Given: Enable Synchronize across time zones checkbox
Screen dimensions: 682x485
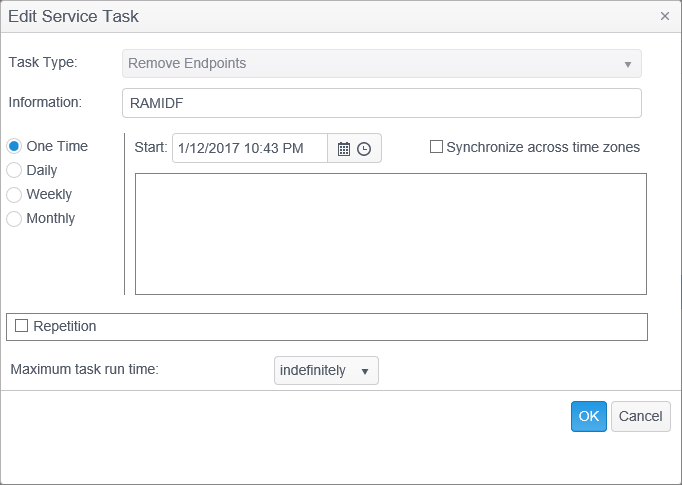Looking at the screenshot, I should pos(436,147).
